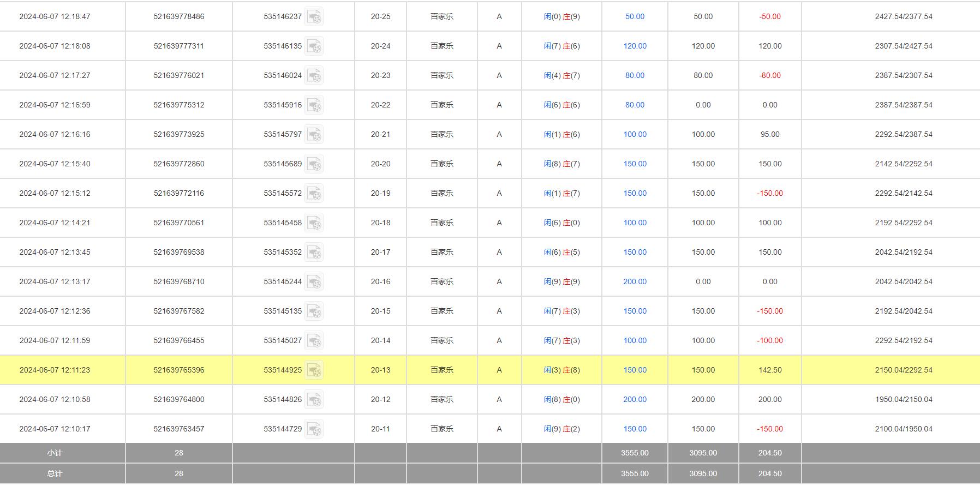Viewport: 980px width, 492px height.
Task: Click blue bet amount 50.00 link
Action: (x=635, y=17)
